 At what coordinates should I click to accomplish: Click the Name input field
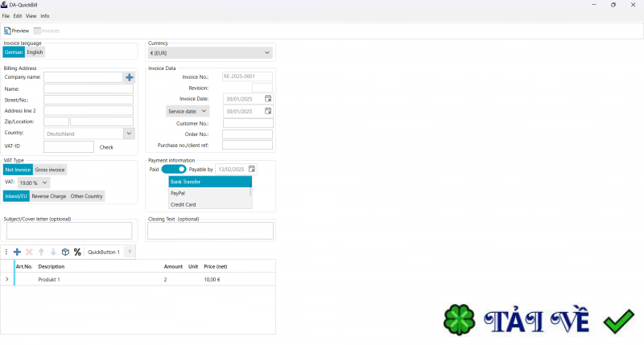tap(89, 88)
